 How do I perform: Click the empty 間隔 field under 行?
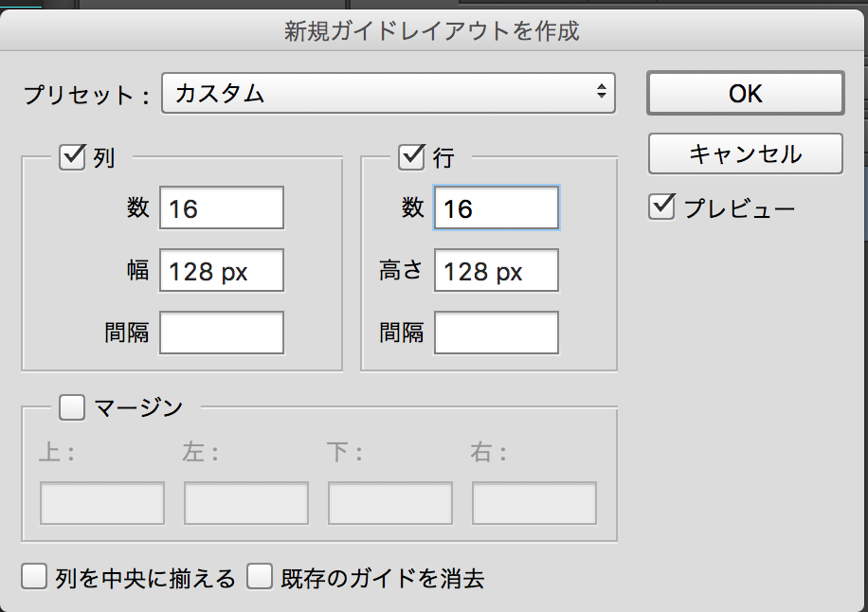[x=496, y=333]
